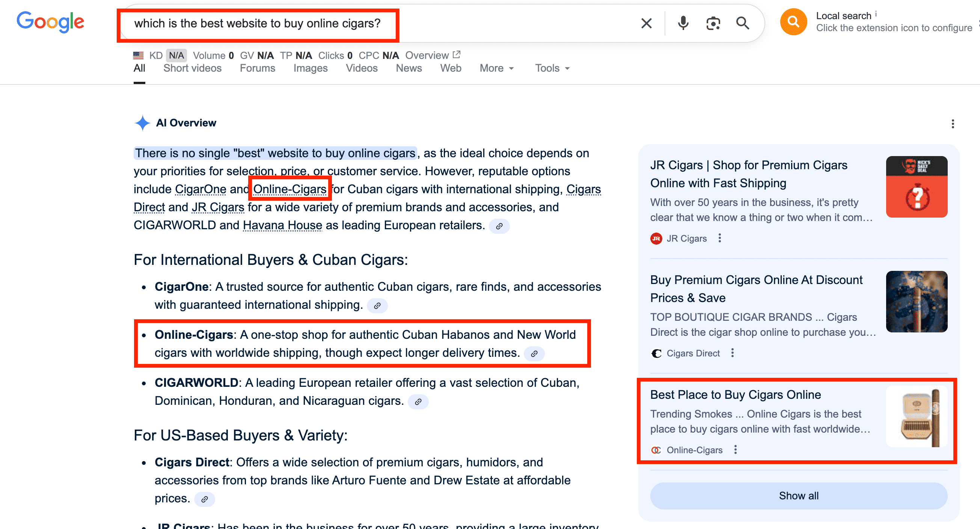Click source link icon for Online-Cigars bullet
Viewport: 980px width, 529px height.
(x=534, y=354)
